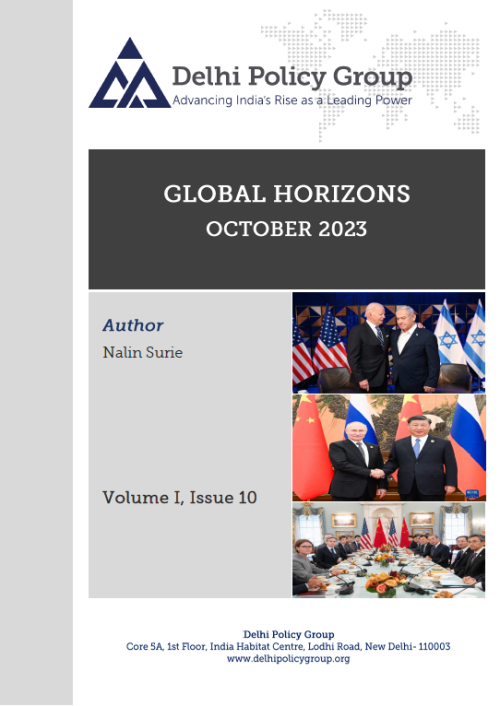This screenshot has width=500, height=706.
Task: Click the 'OCTOBER 2023' subtitle
Action: point(286,229)
